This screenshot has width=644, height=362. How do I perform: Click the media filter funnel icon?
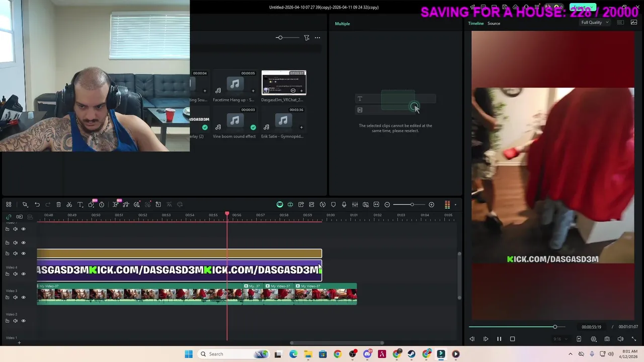click(306, 38)
